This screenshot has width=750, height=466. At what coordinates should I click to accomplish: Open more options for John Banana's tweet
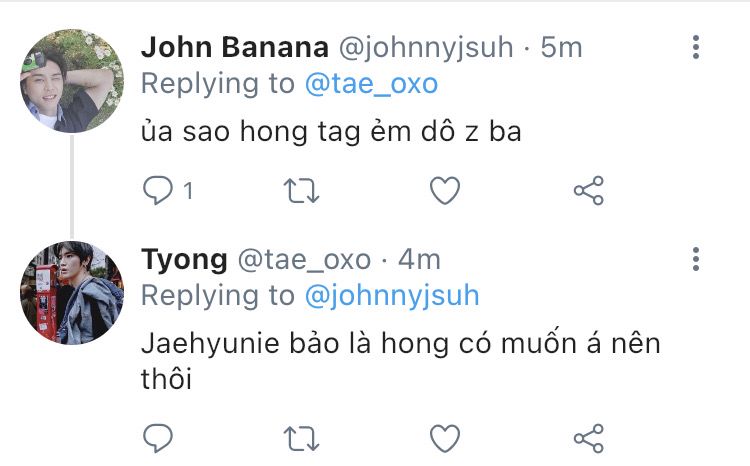(696, 47)
